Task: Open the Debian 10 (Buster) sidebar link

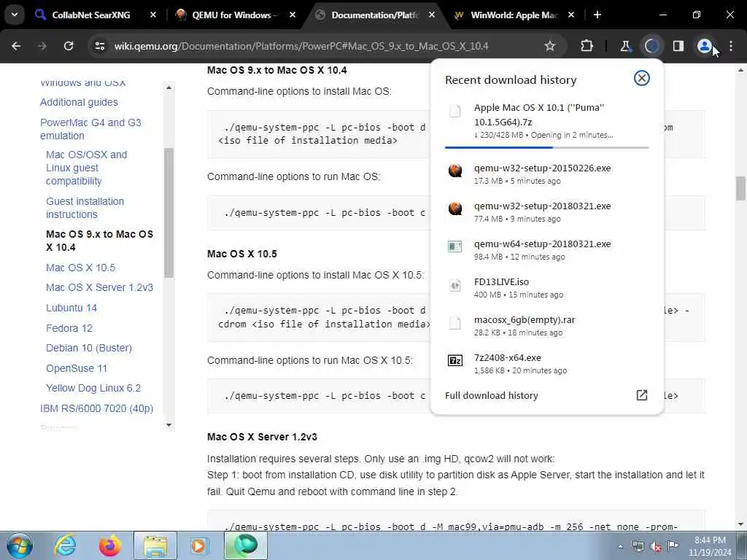Action: pos(88,348)
